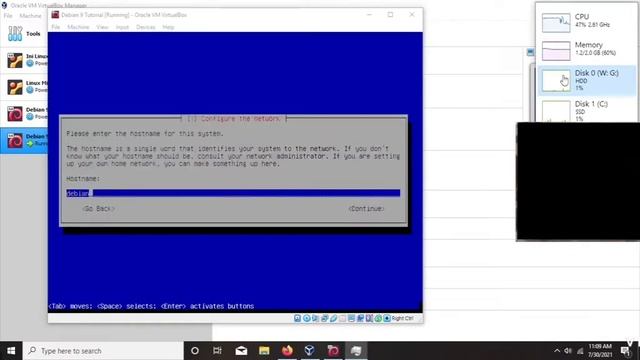Screen dimensions: 640x360
Task: Open Help menu in the VM window
Action: point(168,27)
